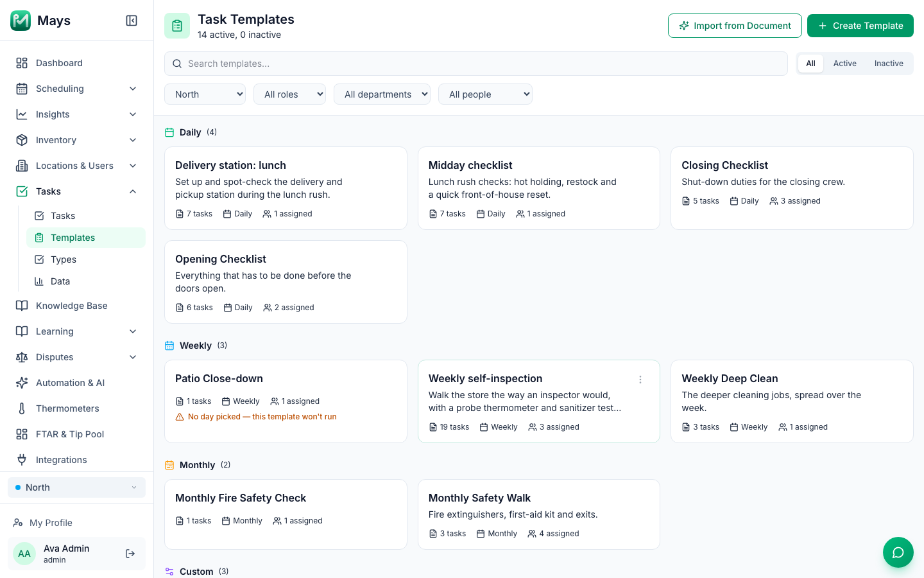Screen dimensions: 924x578
Task: Switch to the Active filter tab
Action: 845,64
